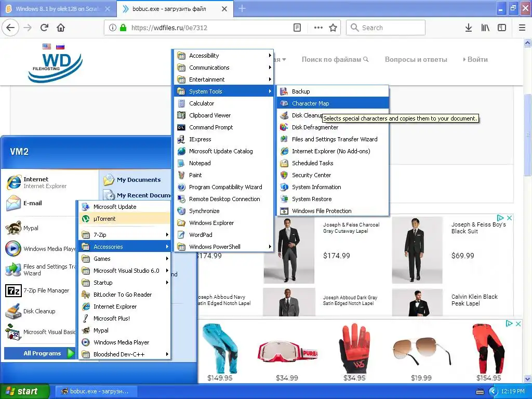The height and width of the screenshot is (399, 532).
Task: Open Notepad from Accessories menu
Action: 224,163
